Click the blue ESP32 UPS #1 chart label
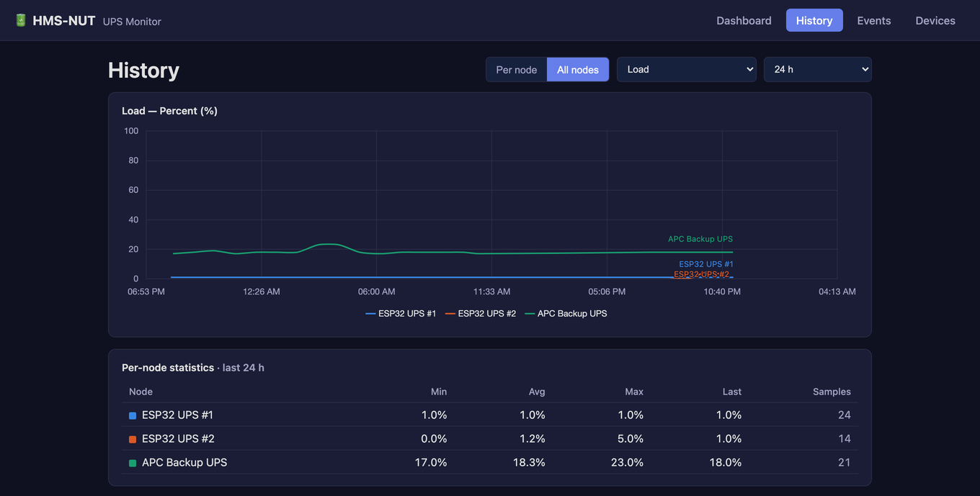The width and height of the screenshot is (980, 496). point(706,264)
